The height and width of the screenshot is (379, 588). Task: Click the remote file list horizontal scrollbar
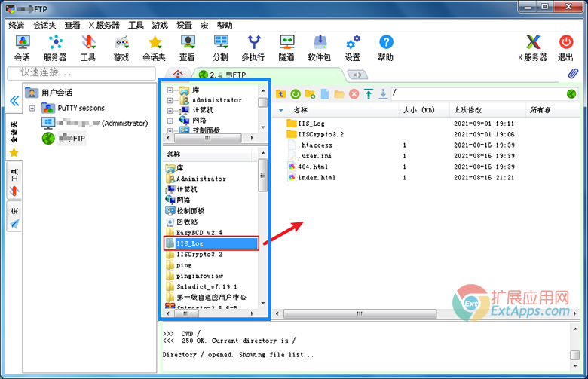point(360,313)
